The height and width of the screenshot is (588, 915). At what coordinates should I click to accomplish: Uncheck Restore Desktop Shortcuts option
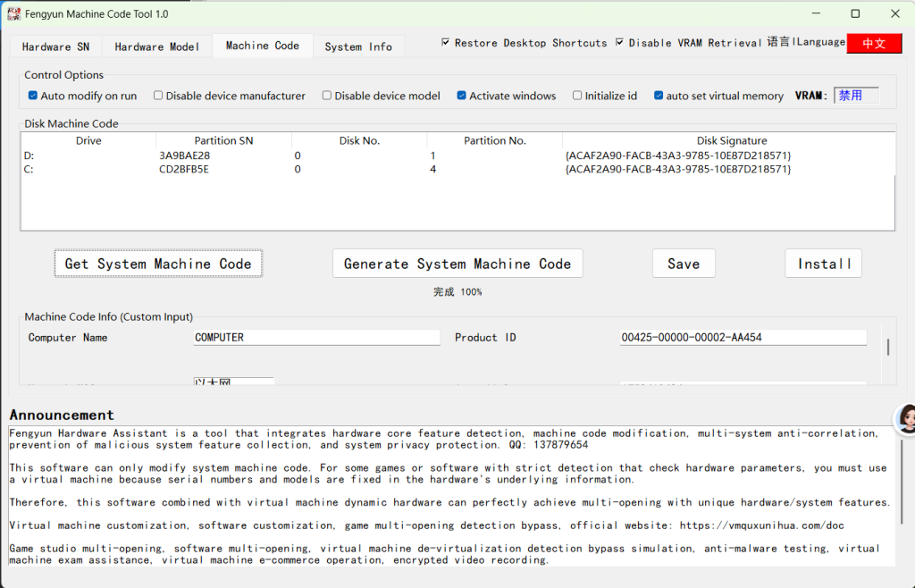pyautogui.click(x=446, y=43)
